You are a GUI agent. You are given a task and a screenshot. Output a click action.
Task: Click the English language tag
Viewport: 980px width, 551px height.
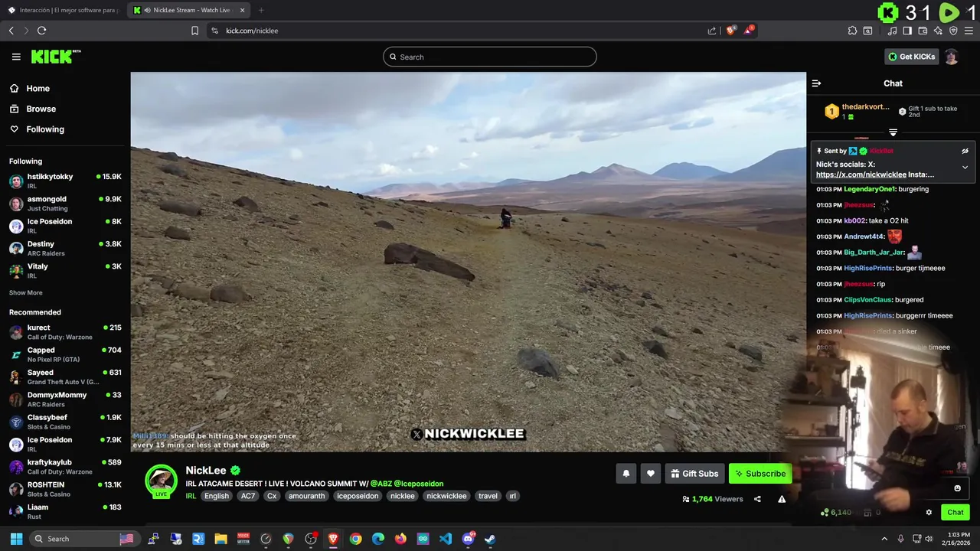[217, 496]
